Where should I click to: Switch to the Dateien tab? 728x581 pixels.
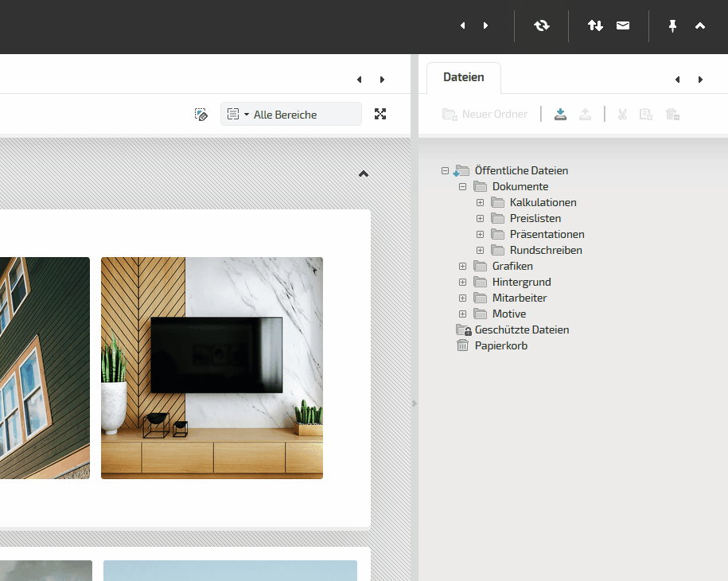click(463, 77)
